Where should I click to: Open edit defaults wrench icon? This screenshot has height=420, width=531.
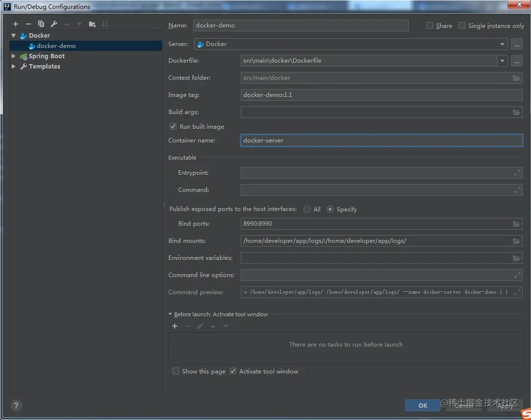54,24
